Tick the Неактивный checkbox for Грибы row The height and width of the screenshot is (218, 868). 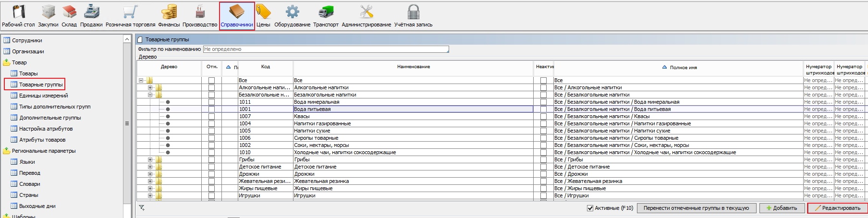point(543,160)
